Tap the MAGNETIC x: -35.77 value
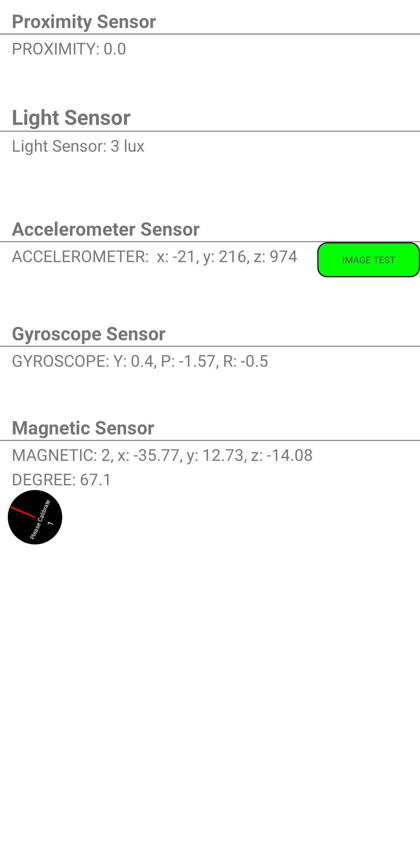Screen dimensions: 420x868 tap(149, 455)
